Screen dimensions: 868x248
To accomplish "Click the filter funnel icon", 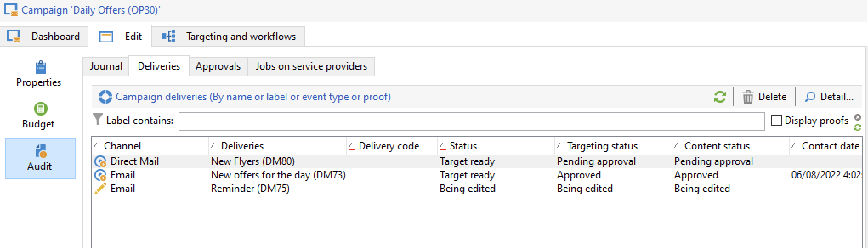I will (98, 120).
